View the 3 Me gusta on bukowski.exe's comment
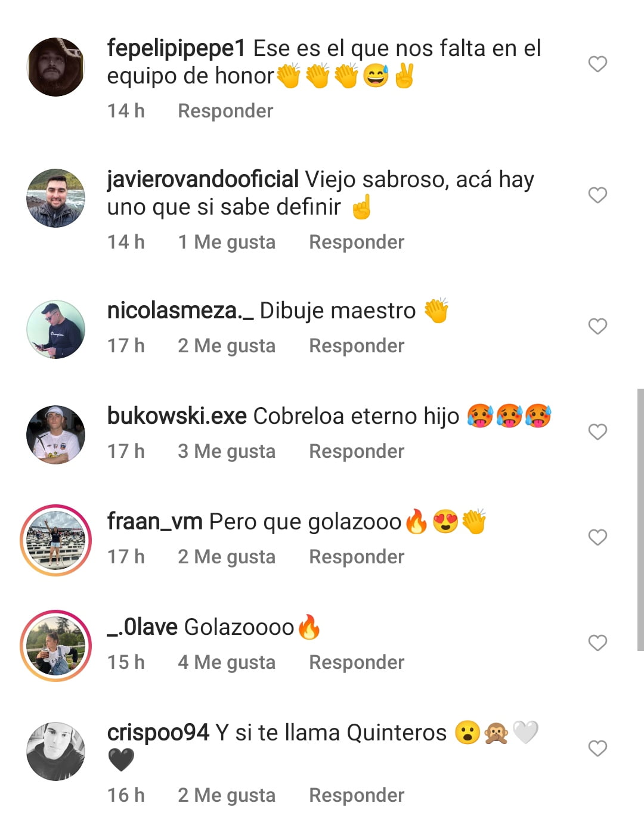Viewport: 644px width, 834px height. (227, 451)
